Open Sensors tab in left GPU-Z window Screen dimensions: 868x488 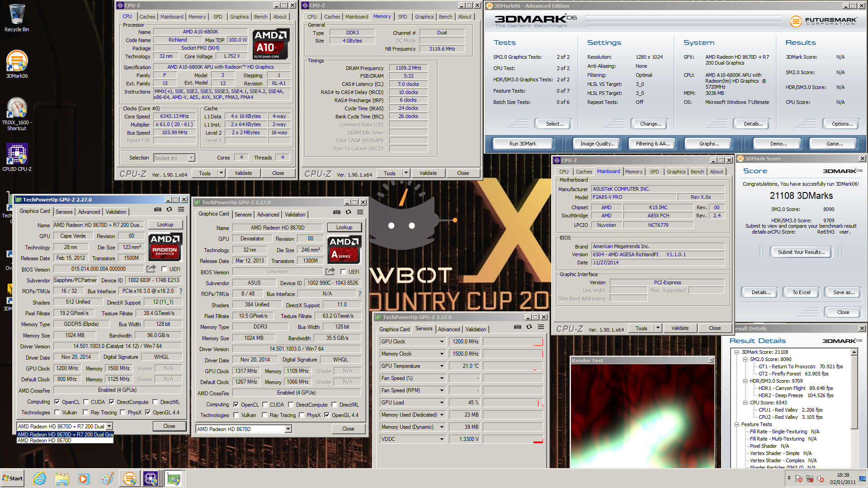tap(64, 212)
